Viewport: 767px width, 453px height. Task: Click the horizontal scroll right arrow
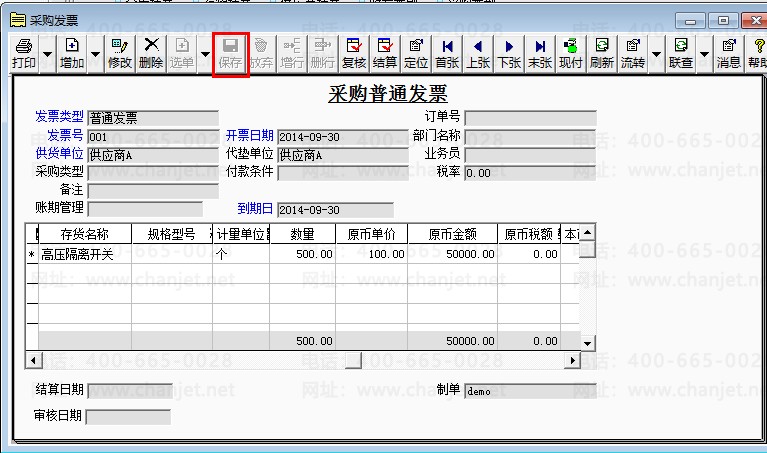pyautogui.click(x=572, y=361)
